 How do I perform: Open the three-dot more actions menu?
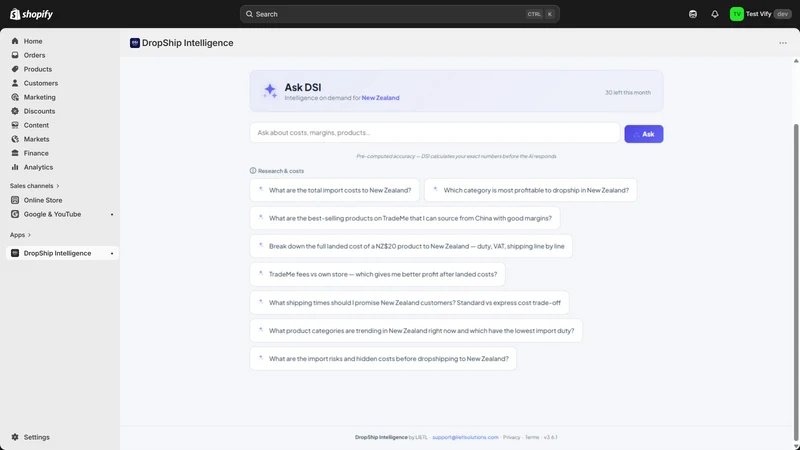click(x=783, y=43)
